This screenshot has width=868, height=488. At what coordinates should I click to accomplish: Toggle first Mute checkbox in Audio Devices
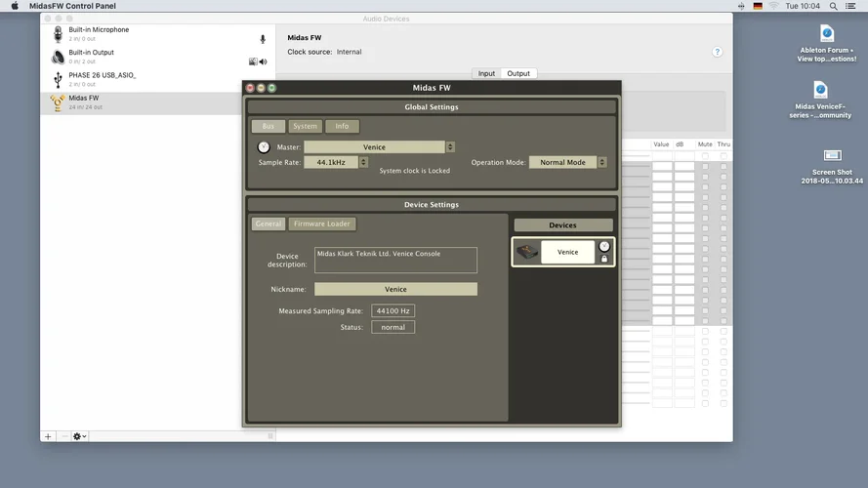705,156
